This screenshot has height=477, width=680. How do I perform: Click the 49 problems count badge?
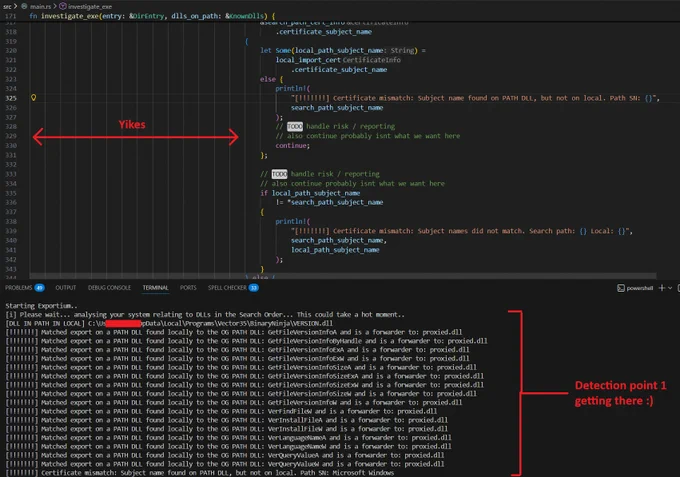[x=39, y=288]
